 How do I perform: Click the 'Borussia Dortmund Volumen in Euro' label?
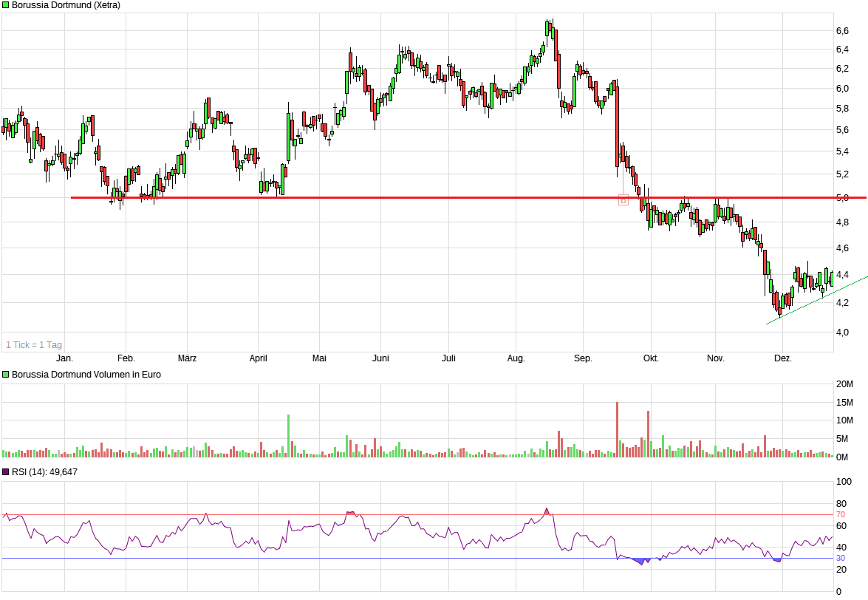click(86, 375)
